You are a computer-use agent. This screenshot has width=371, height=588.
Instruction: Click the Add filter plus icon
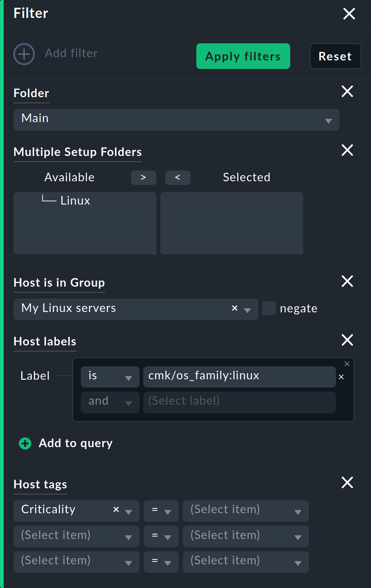click(24, 54)
